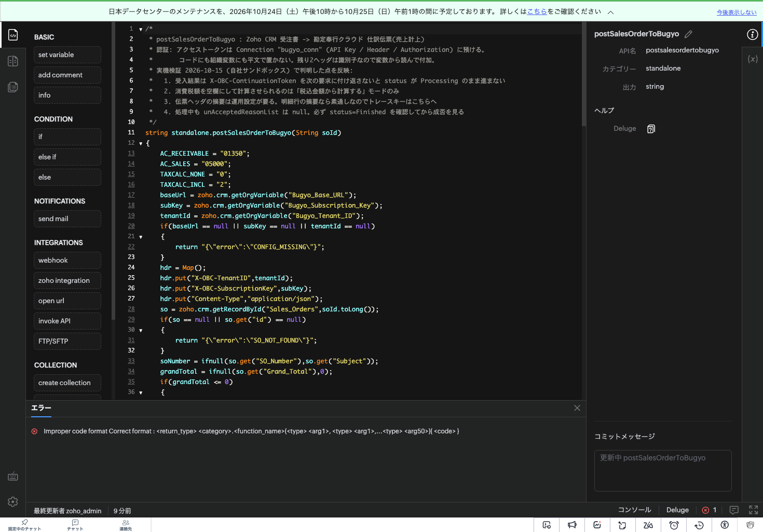
Task: Open the stacked windows icon at bottom right
Action: click(750, 525)
